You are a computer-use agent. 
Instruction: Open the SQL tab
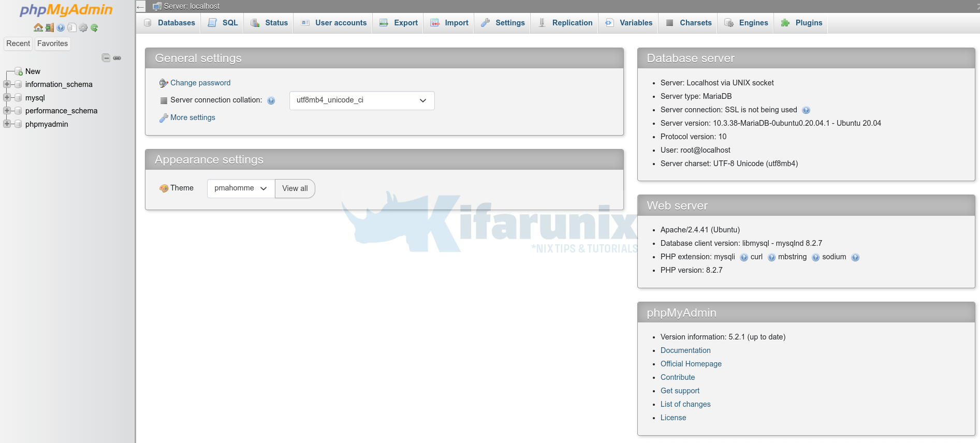223,23
